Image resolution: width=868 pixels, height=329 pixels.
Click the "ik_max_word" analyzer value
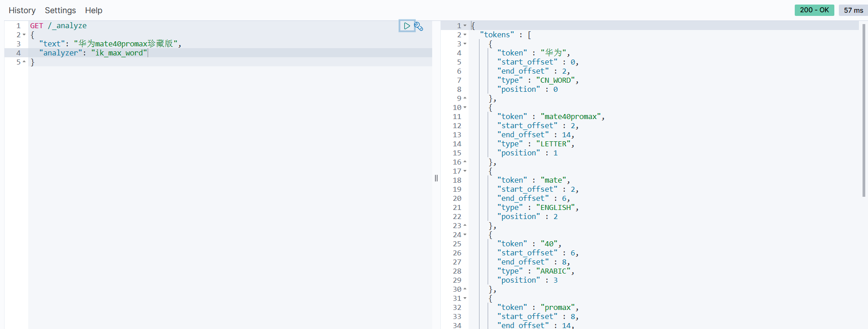[x=119, y=53]
